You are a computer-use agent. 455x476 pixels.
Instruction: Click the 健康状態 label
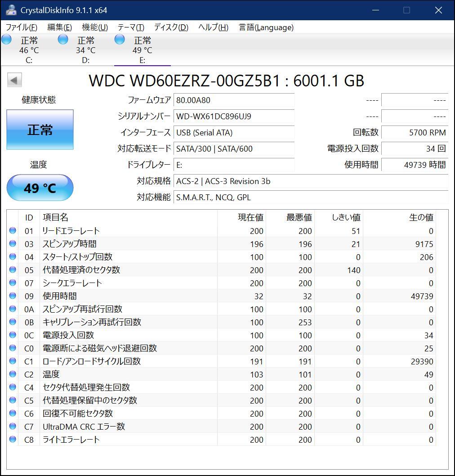pyautogui.click(x=39, y=99)
